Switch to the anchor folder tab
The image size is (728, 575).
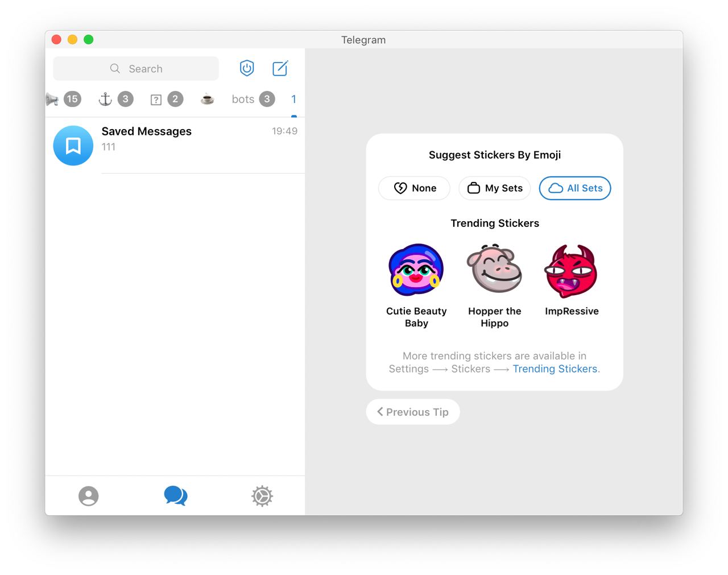pyautogui.click(x=116, y=99)
